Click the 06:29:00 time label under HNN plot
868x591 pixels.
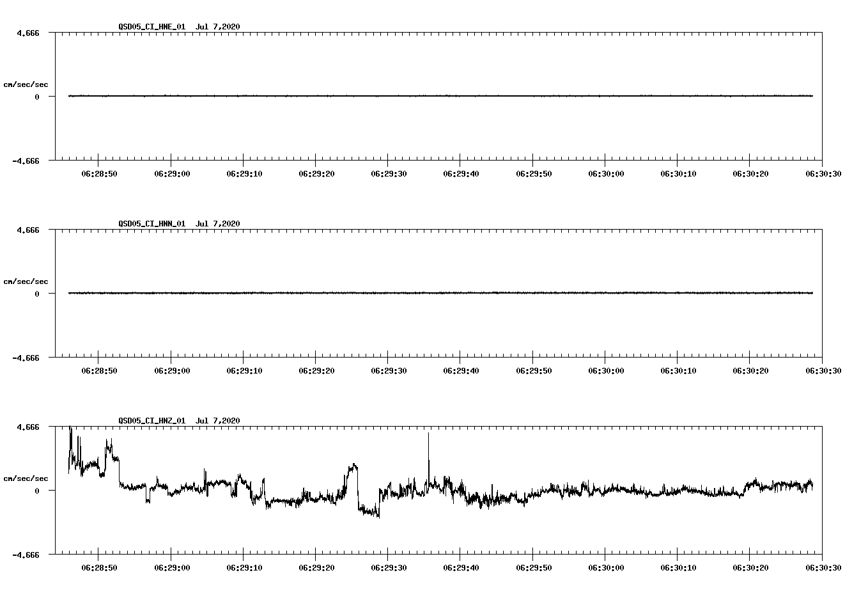(x=171, y=371)
